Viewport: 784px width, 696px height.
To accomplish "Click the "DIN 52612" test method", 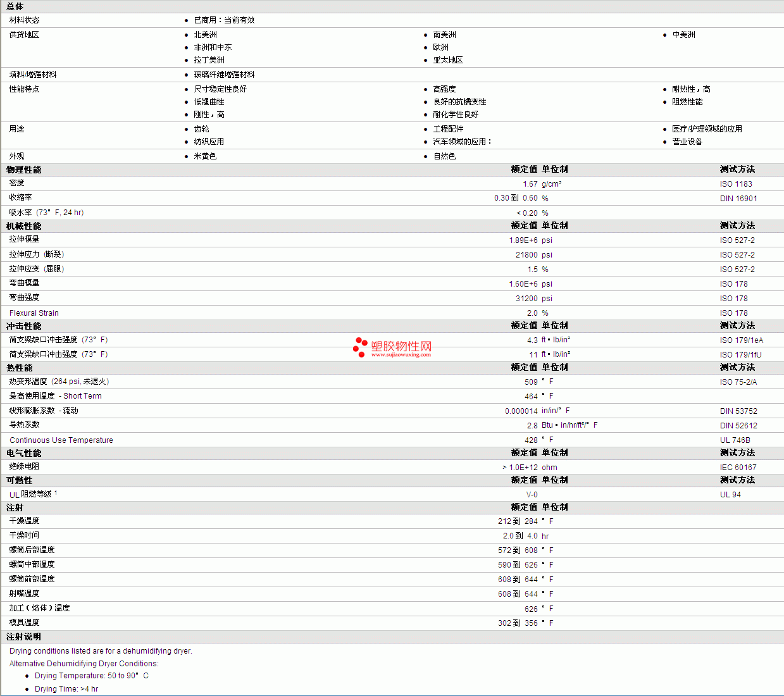I will tap(738, 426).
